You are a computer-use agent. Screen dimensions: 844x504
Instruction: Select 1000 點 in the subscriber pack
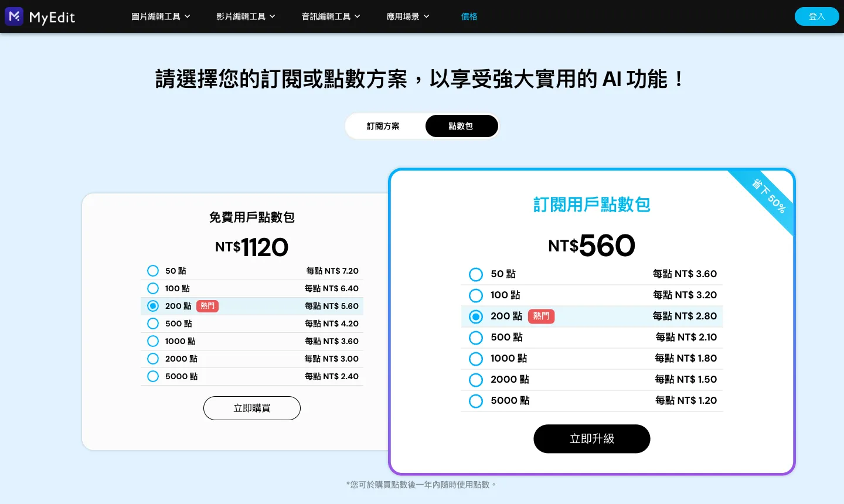476,359
